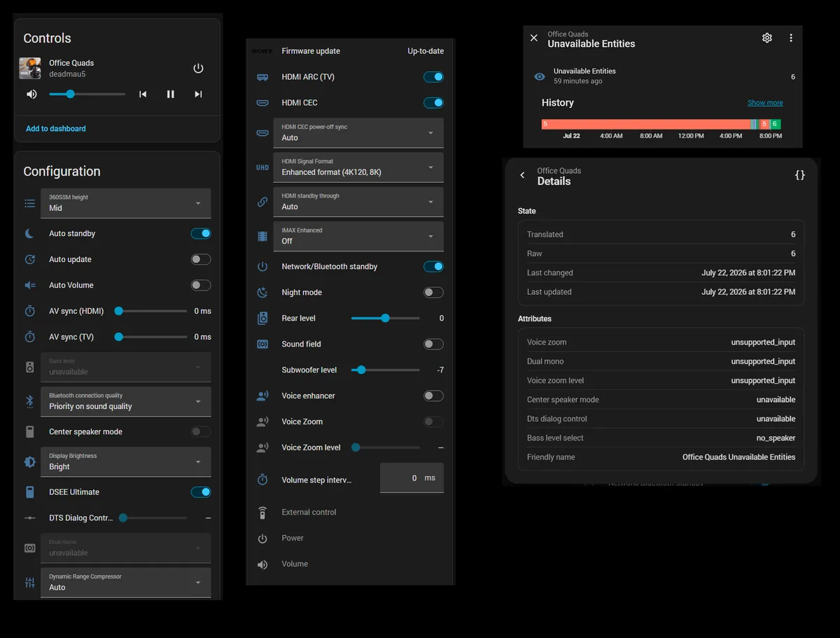The height and width of the screenshot is (638, 840).
Task: Click the Volume step interval input field
Action: tap(412, 478)
